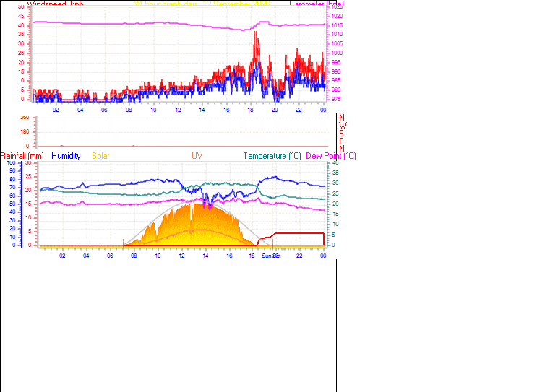The width and height of the screenshot is (550, 392).
Task: Click "975" on the magenta barometer axis
Action: 335,99
